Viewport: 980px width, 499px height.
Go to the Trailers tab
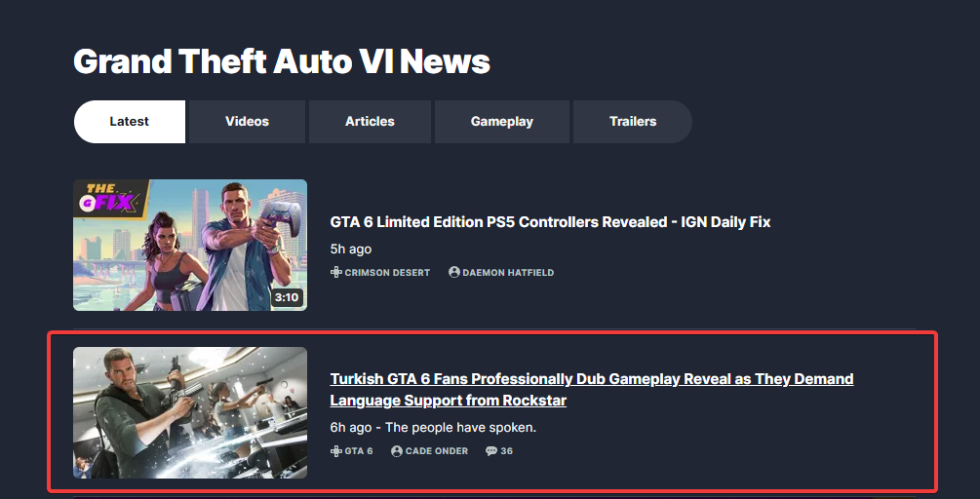[633, 122]
